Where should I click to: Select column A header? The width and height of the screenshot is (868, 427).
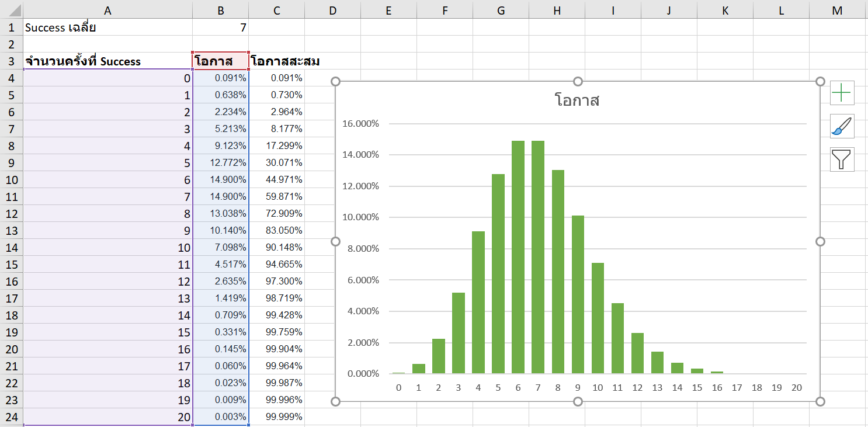pyautogui.click(x=106, y=10)
